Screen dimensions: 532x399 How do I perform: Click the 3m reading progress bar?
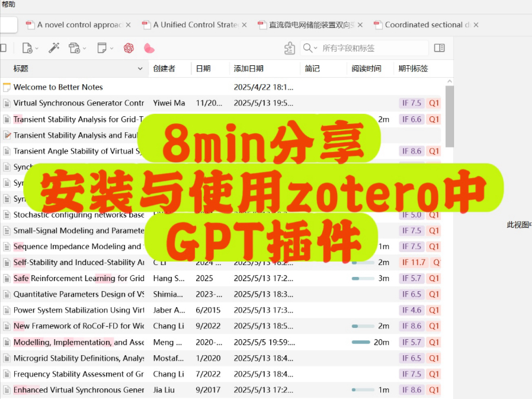click(x=363, y=279)
